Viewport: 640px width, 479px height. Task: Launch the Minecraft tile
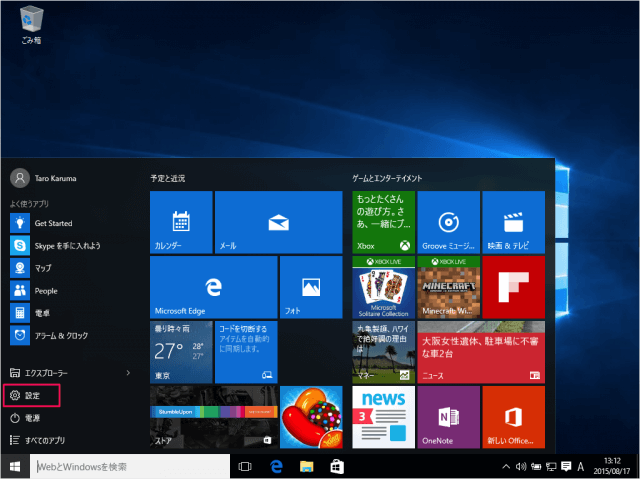(449, 287)
